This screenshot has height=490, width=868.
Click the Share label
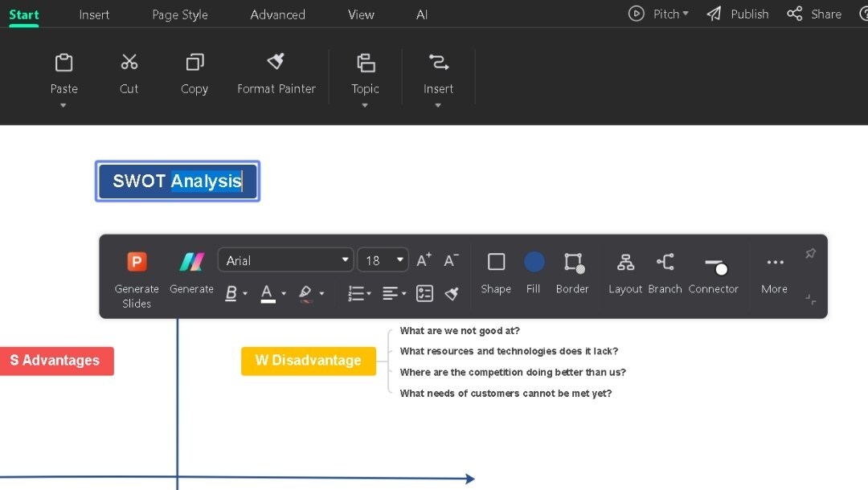(x=826, y=14)
